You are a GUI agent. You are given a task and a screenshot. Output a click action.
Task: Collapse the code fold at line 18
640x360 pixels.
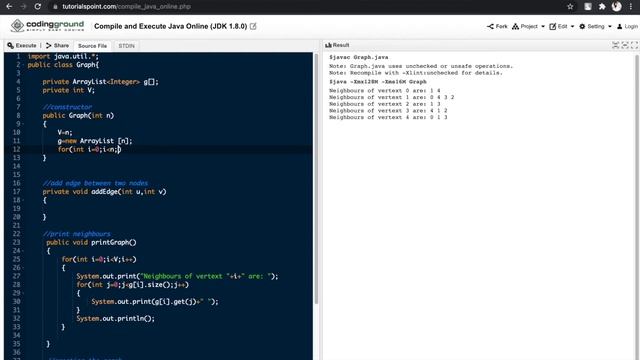click(23, 200)
